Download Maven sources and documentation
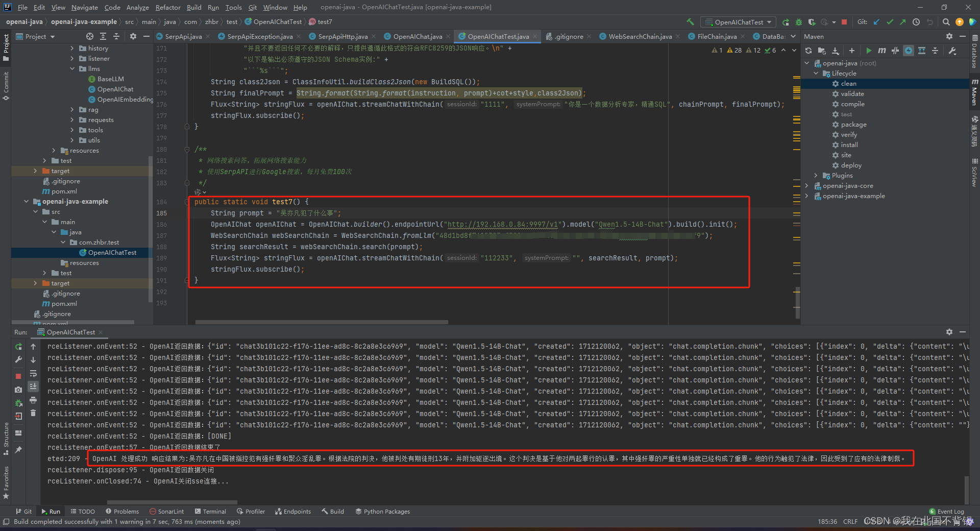This screenshot has height=531, width=980. [836, 51]
